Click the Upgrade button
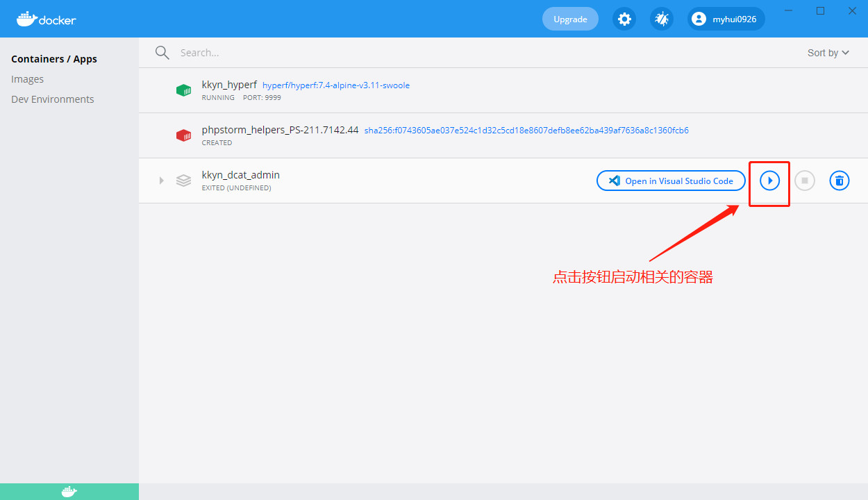 (x=570, y=19)
